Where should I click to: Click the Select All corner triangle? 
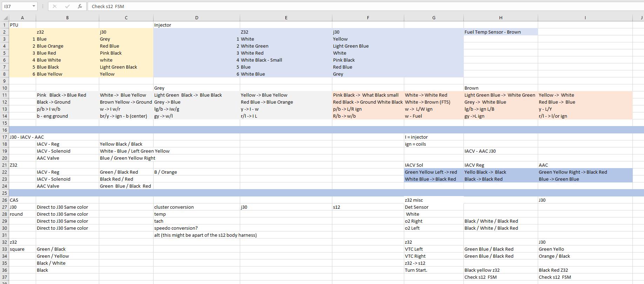(x=5, y=18)
